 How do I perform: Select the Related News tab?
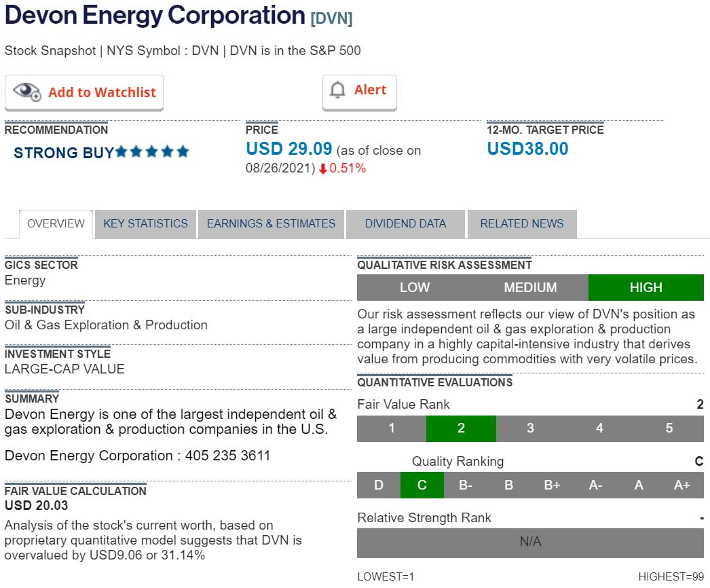point(521,224)
